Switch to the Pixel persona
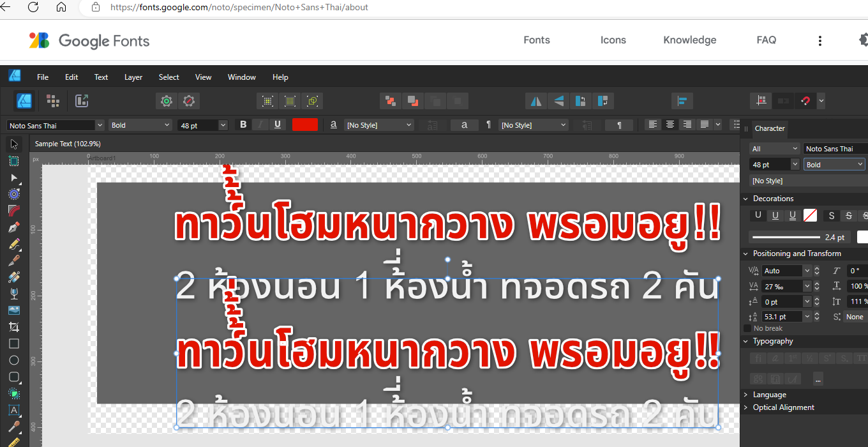The height and width of the screenshot is (447, 868). point(53,101)
